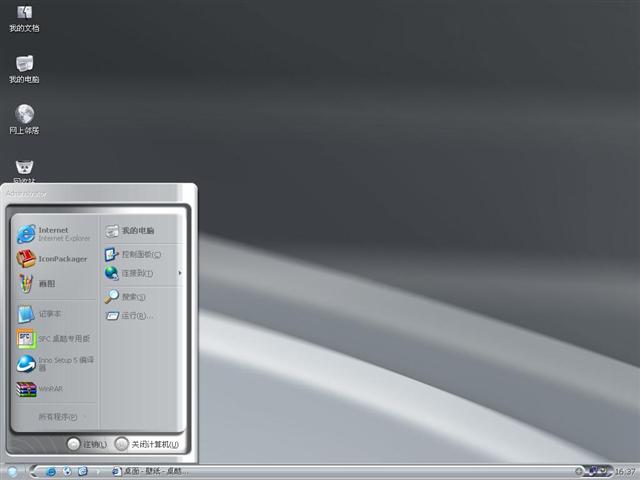Open the 我的电脑 desktop icon

click(x=24, y=69)
